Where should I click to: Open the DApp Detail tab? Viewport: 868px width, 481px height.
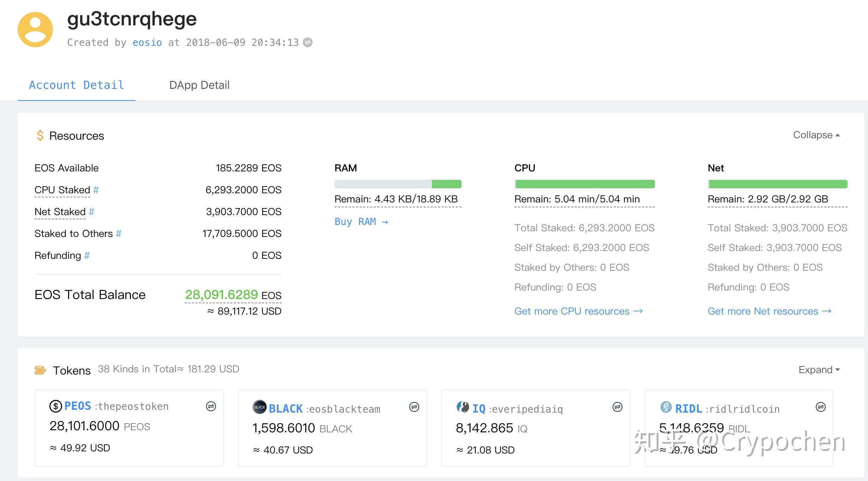pyautogui.click(x=199, y=85)
